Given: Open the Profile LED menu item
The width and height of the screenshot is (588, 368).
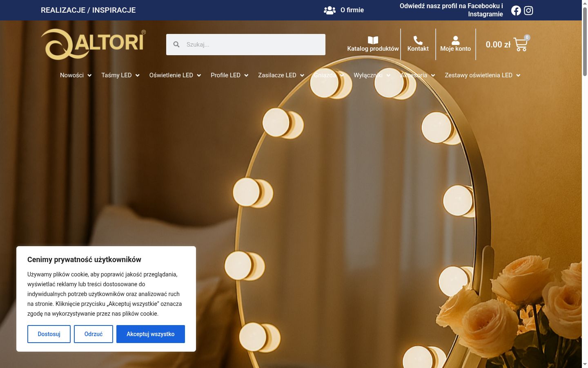Looking at the screenshot, I should tap(225, 75).
